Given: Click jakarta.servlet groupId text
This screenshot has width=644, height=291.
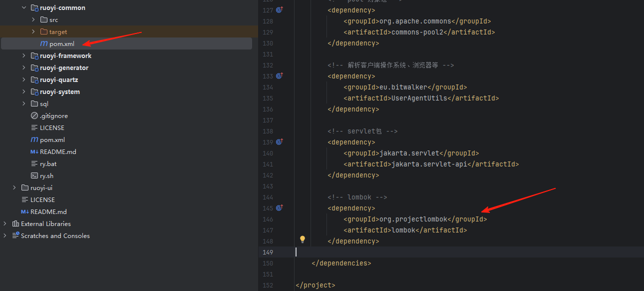Looking at the screenshot, I should click(409, 153).
